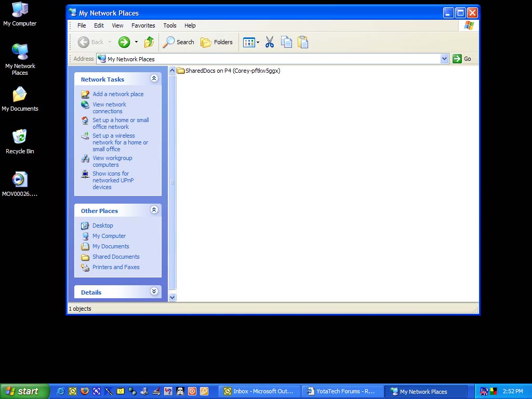Click the blue arrow Quick Launch icon
The image size is (532, 399).
[x=96, y=391]
